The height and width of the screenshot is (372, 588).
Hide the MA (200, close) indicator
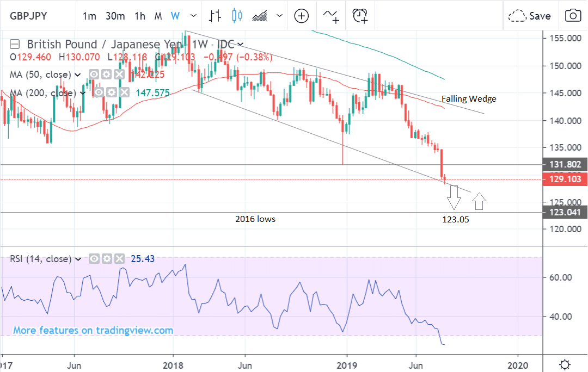pos(99,93)
